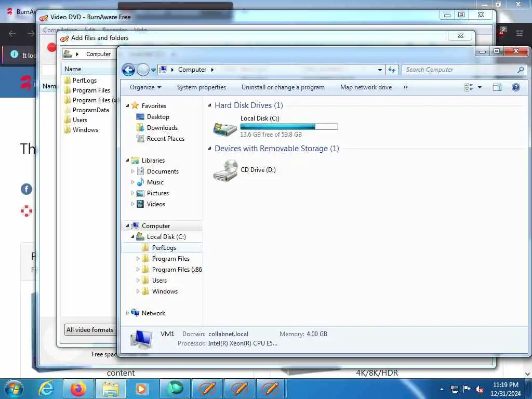Select the Videos library

(x=156, y=204)
